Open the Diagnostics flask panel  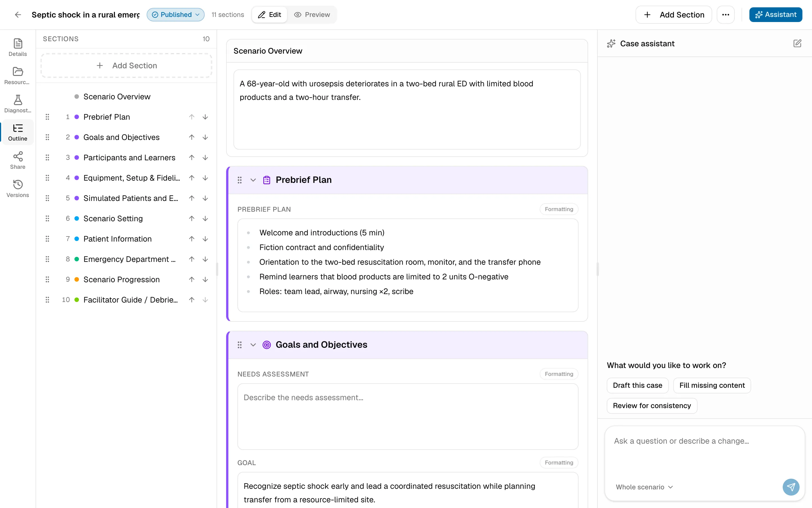(18, 104)
